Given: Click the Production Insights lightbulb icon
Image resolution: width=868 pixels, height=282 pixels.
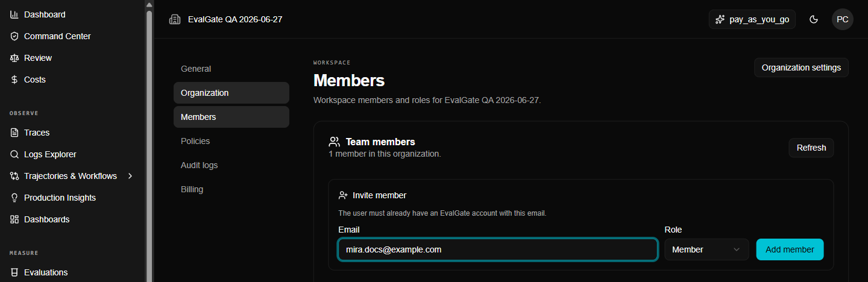Looking at the screenshot, I should click(x=14, y=198).
